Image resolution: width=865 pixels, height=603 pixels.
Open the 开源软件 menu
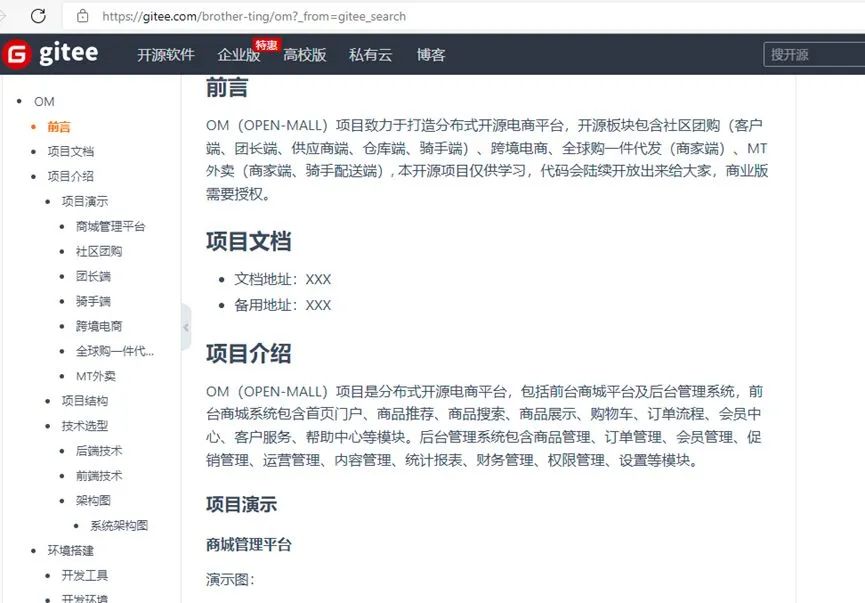[165, 55]
